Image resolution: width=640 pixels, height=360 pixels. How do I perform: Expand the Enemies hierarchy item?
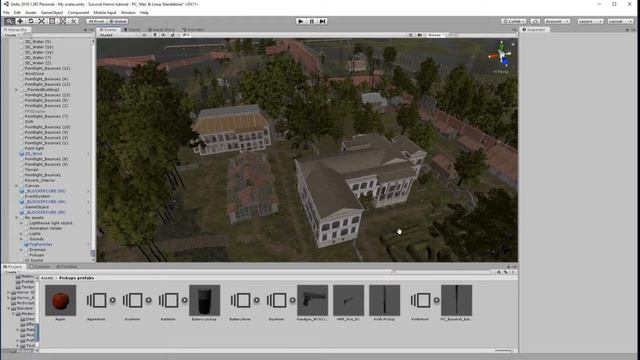21,250
